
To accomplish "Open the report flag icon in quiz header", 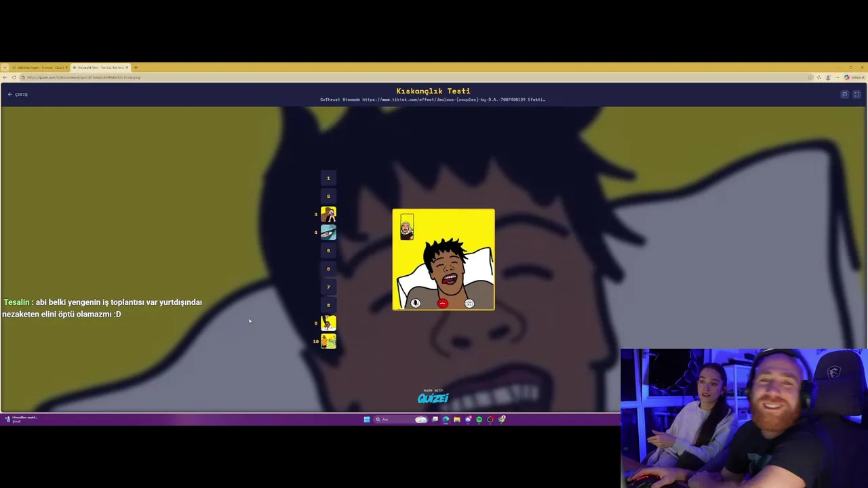I will click(844, 94).
